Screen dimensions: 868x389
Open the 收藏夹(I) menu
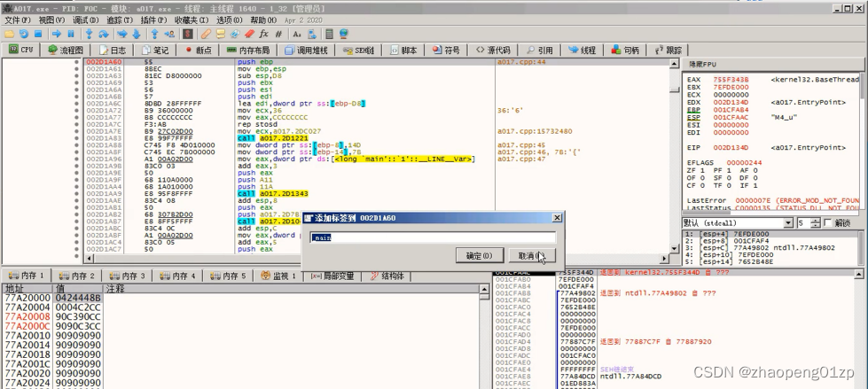point(191,19)
